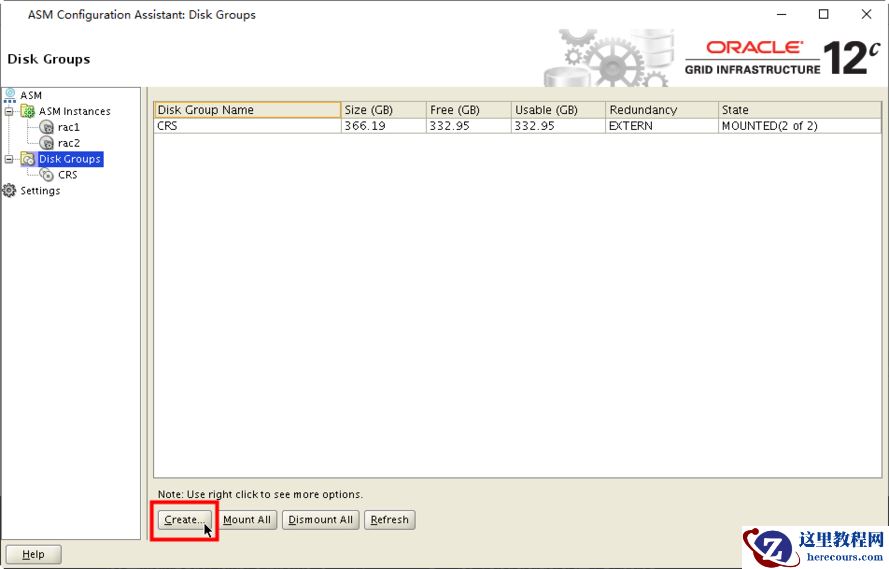
Task: Click the Mount All button
Action: [247, 520]
